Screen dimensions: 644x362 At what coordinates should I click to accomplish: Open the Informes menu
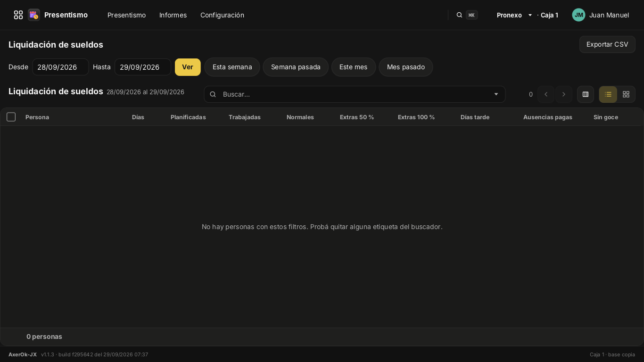pos(173,15)
